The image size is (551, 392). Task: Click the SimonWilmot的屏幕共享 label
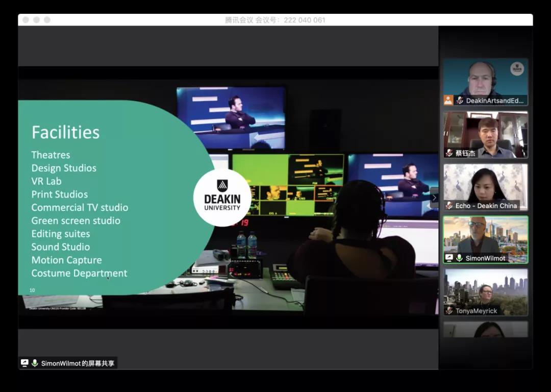tap(78, 363)
